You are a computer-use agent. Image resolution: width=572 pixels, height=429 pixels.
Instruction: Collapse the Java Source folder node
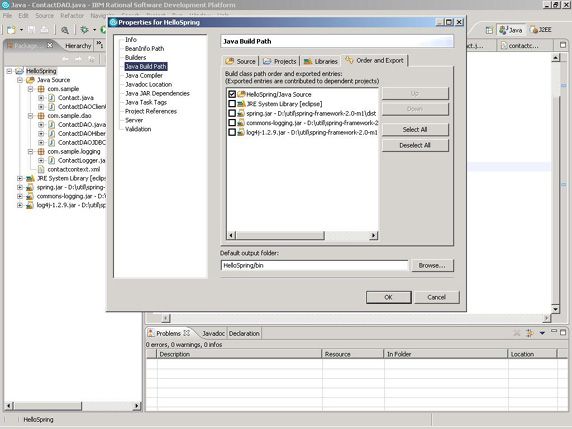20,80
